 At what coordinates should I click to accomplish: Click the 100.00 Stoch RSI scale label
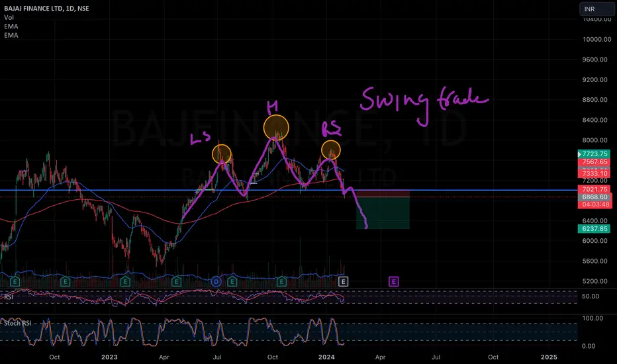pyautogui.click(x=593, y=318)
